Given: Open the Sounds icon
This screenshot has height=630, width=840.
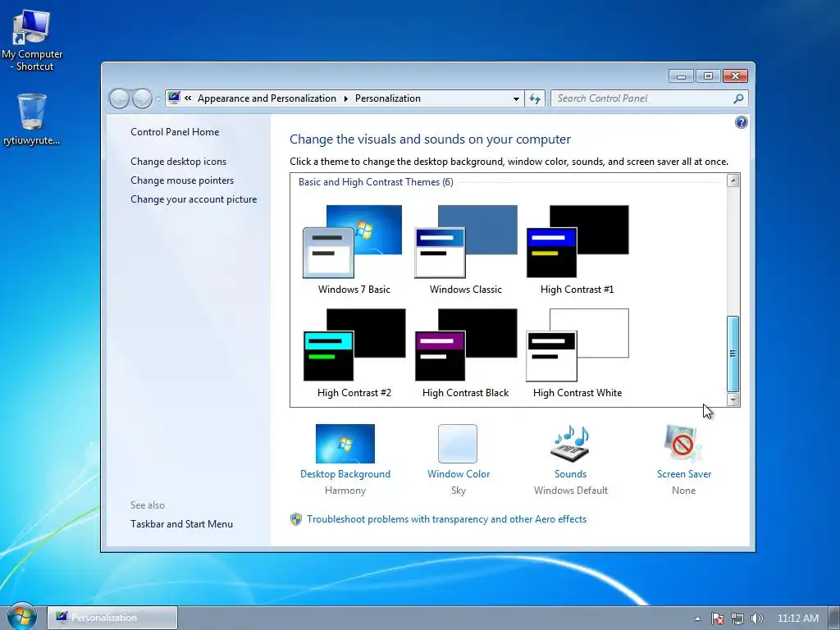Looking at the screenshot, I should [570, 444].
